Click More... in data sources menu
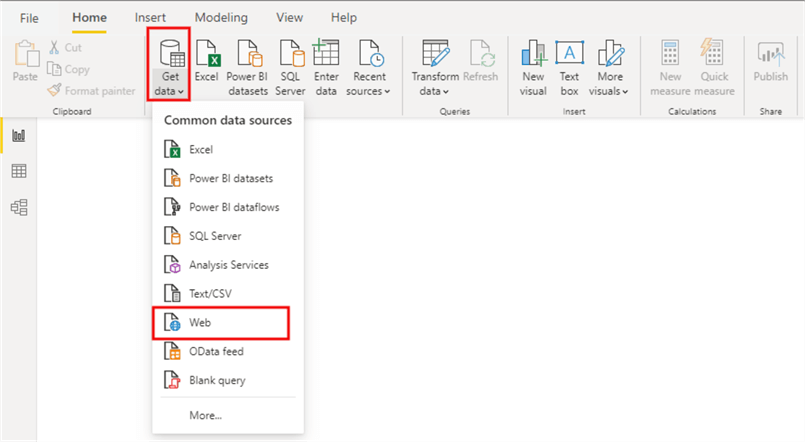The height and width of the screenshot is (442, 805). (228, 415)
